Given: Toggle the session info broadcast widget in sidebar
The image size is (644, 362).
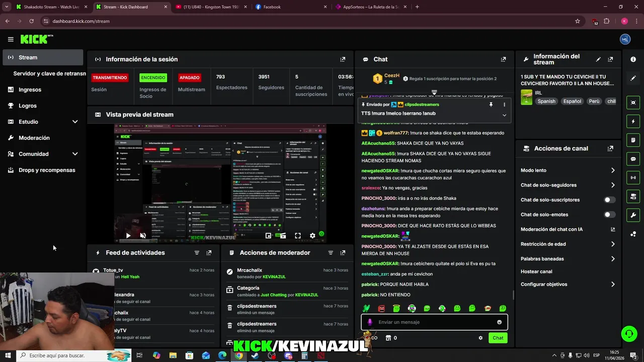Looking at the screenshot, I should tap(633, 177).
